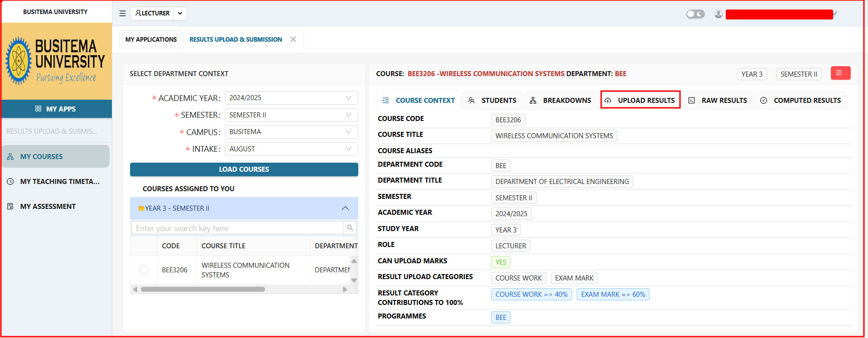
Task: Click the assessment document icon
Action: pos(10,206)
